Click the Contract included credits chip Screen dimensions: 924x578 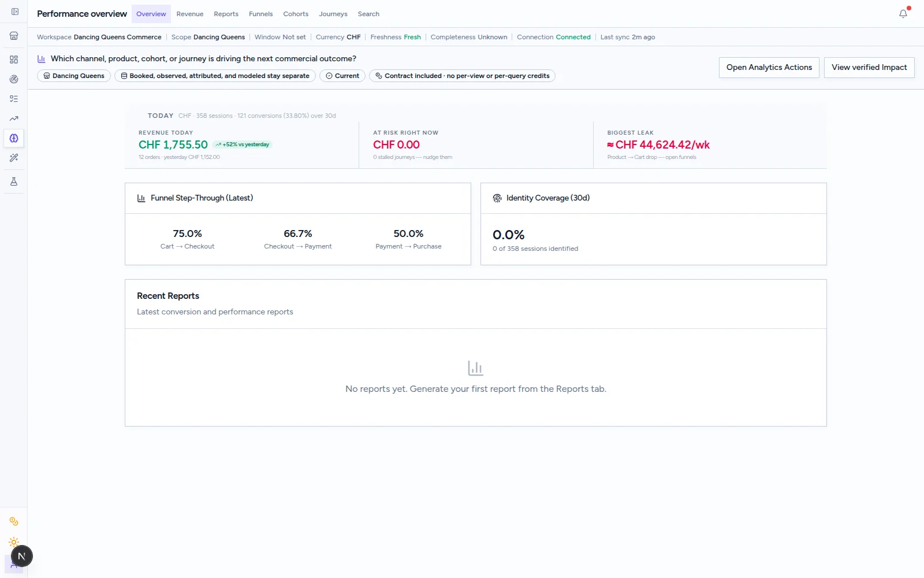click(x=462, y=76)
